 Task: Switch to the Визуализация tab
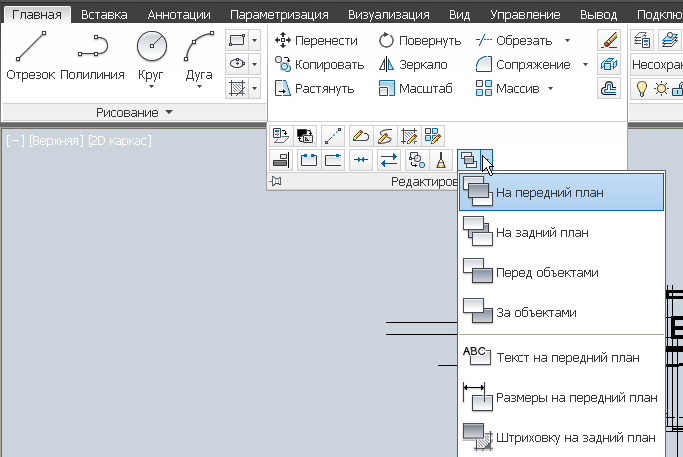point(389,15)
